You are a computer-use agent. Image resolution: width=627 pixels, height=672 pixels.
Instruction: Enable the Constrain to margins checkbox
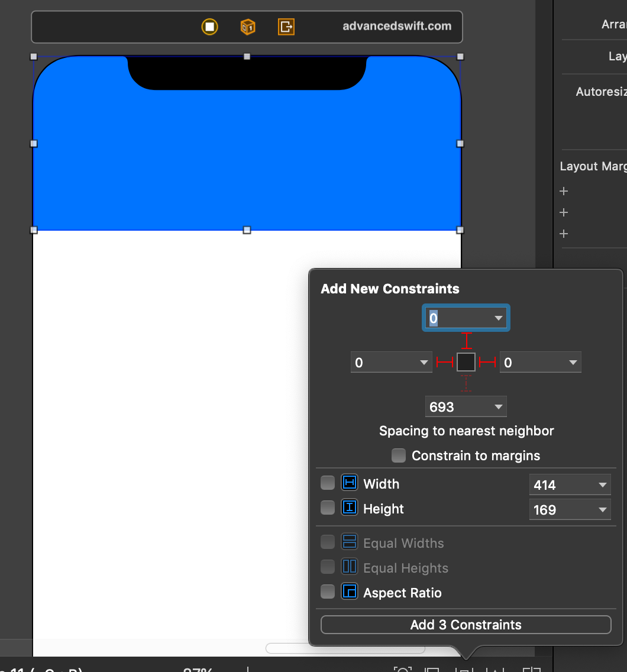click(x=398, y=455)
